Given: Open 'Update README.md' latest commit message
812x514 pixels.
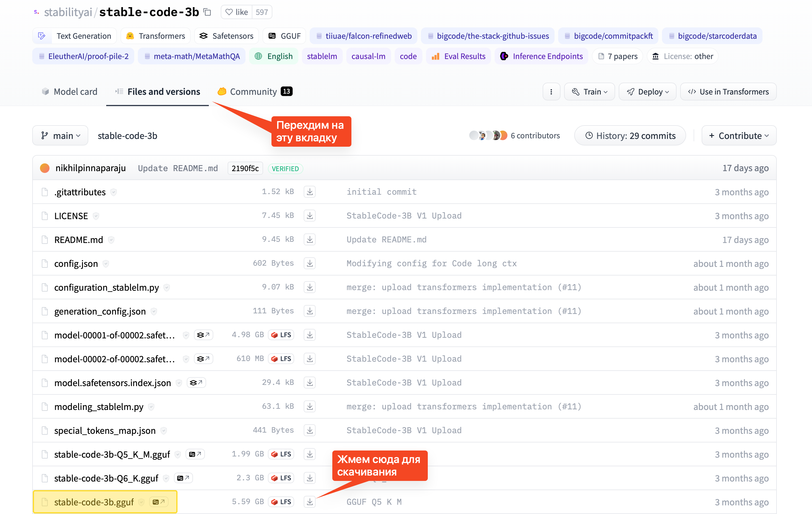Looking at the screenshot, I should [178, 168].
